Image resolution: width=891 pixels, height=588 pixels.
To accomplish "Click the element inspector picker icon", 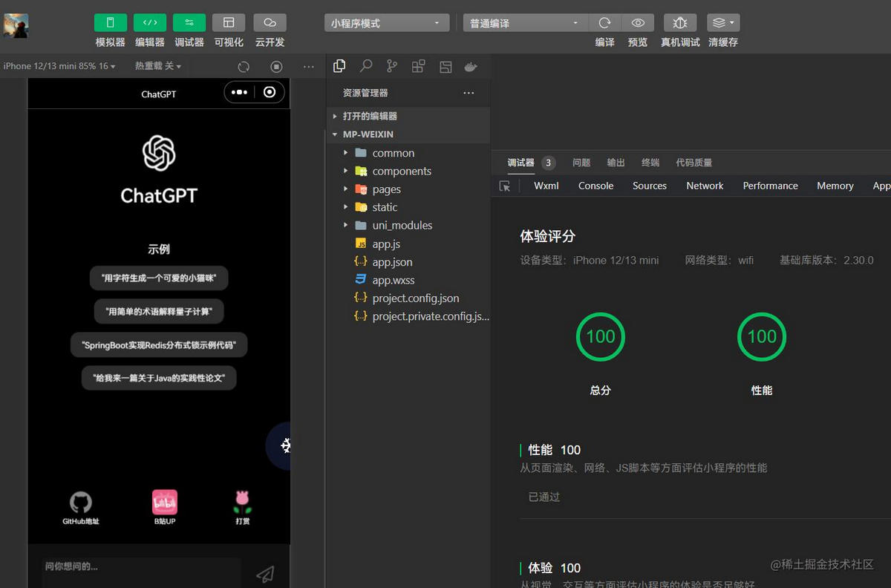I will [x=505, y=186].
